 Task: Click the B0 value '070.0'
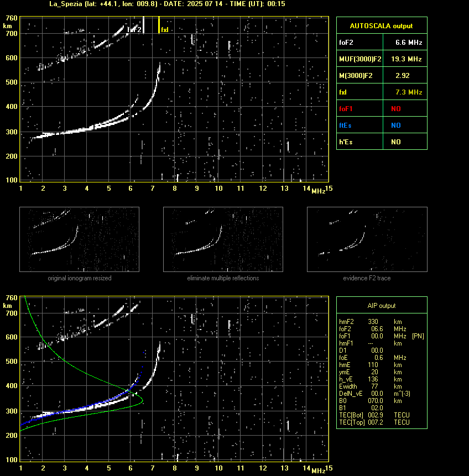[376, 401]
